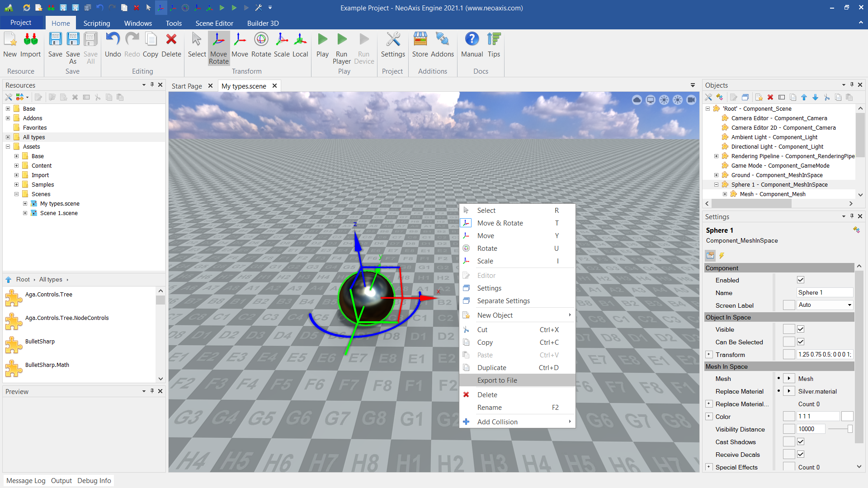Open the Message Log panel
868x488 pixels.
(x=26, y=481)
